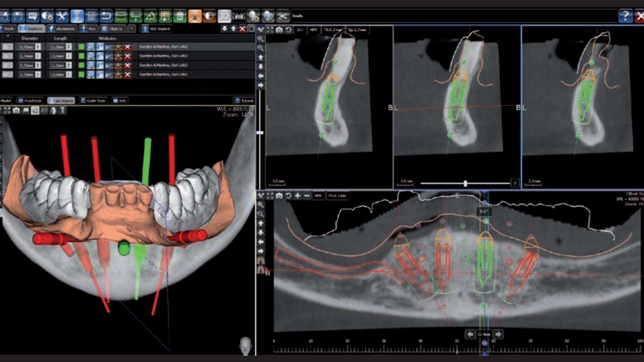Adjust the length stepper of fourth implant
The image size is (644, 362).
[69, 74]
